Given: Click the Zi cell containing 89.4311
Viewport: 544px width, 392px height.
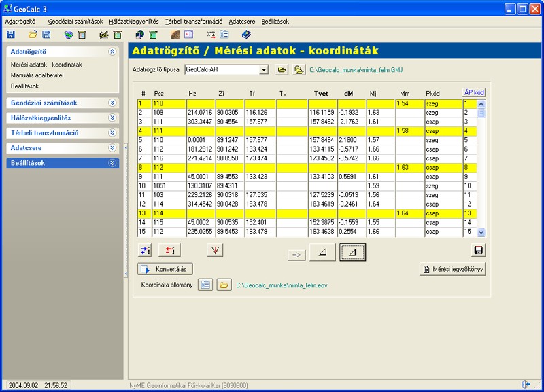Looking at the screenshot, I should point(230,185).
